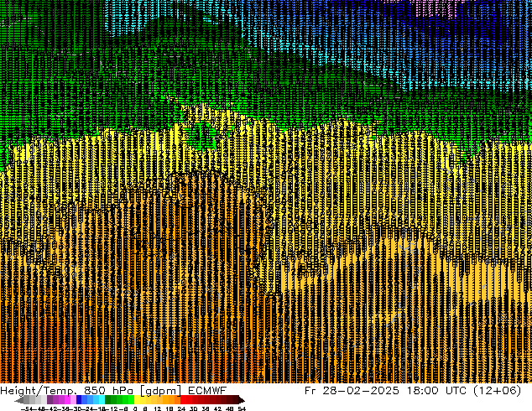The height and width of the screenshot is (411, 532).
Task: Click the '54' value on the legend scale
Action: point(242,408)
